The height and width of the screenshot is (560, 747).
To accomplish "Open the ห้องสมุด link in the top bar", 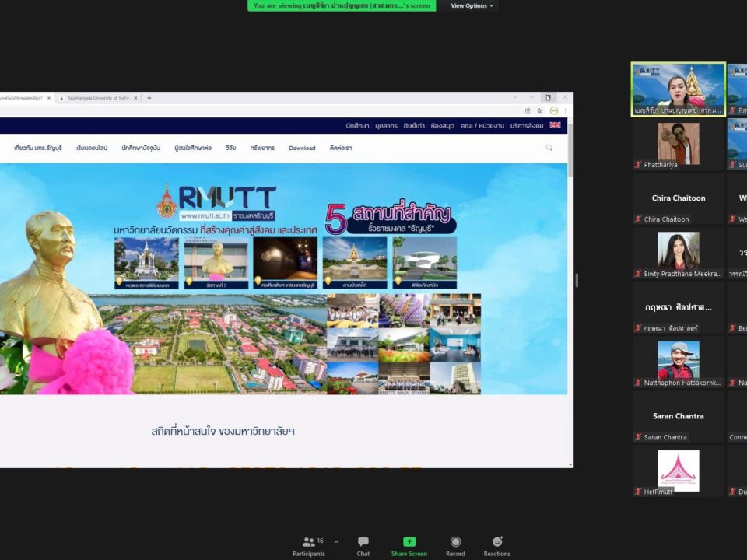I will (443, 126).
